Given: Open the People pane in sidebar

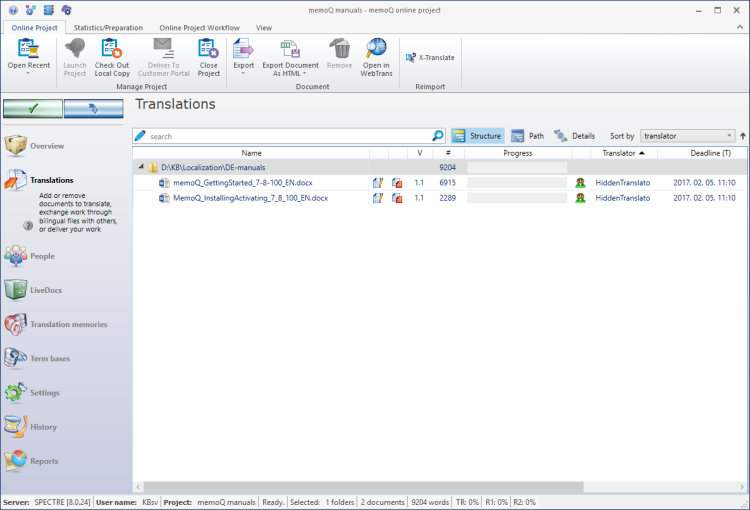Looking at the screenshot, I should 42,256.
